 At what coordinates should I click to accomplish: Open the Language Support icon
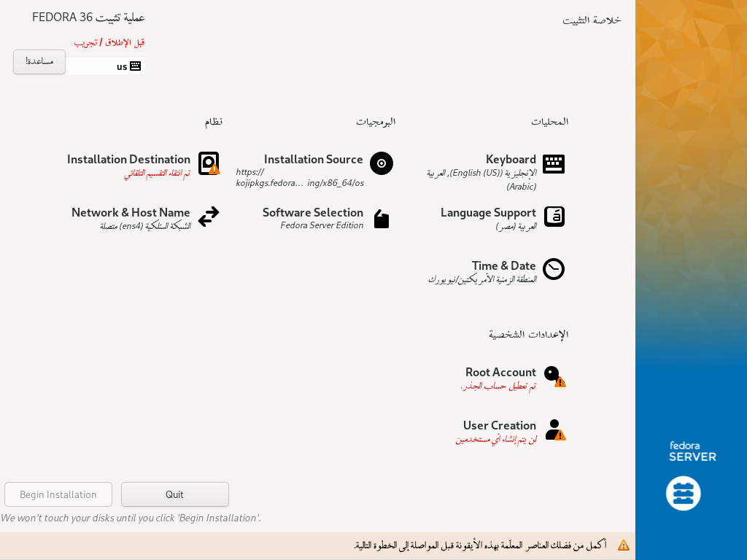coord(554,217)
